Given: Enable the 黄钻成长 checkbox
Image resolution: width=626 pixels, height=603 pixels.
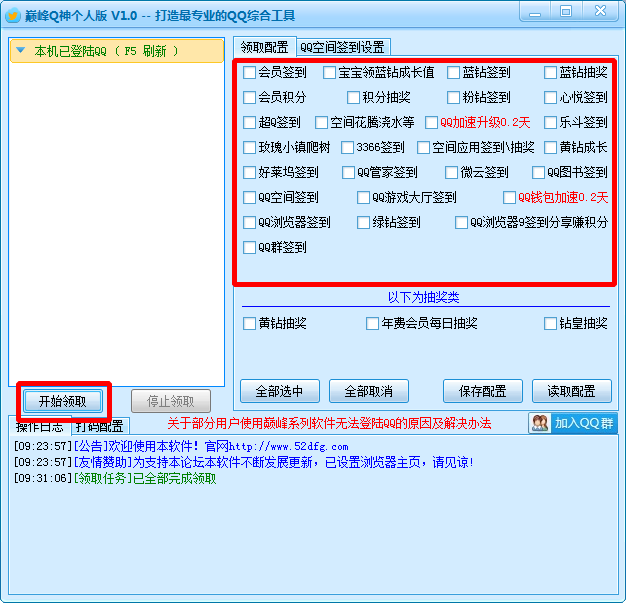Looking at the screenshot, I should (550, 147).
